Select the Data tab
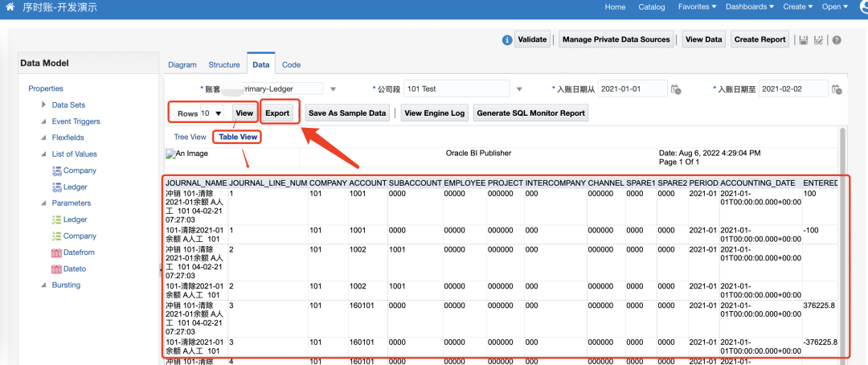Screen dimensions: 868x365 [x=260, y=65]
